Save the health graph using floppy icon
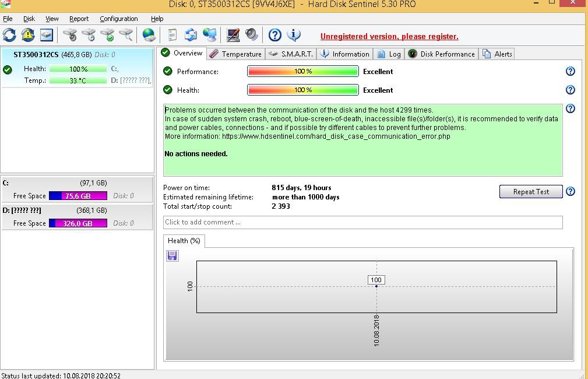 pyautogui.click(x=172, y=256)
